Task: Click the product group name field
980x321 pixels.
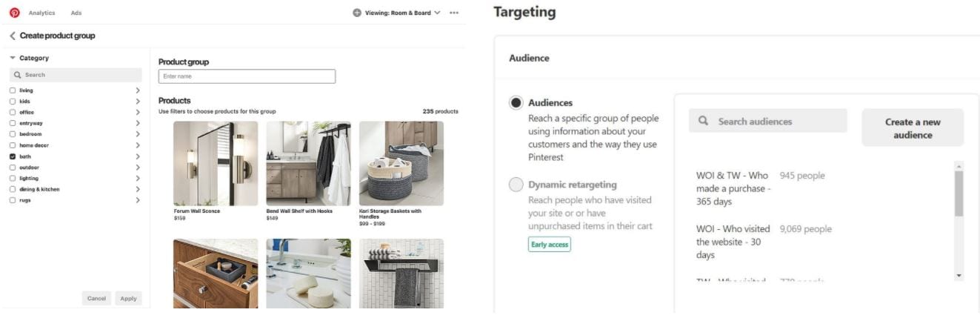Action: pyautogui.click(x=247, y=76)
